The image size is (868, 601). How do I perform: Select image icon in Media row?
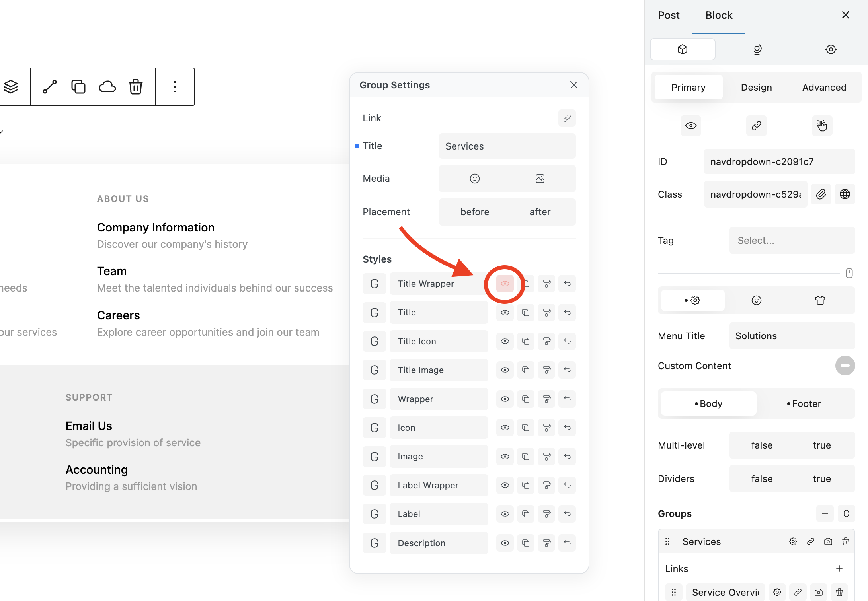point(540,179)
